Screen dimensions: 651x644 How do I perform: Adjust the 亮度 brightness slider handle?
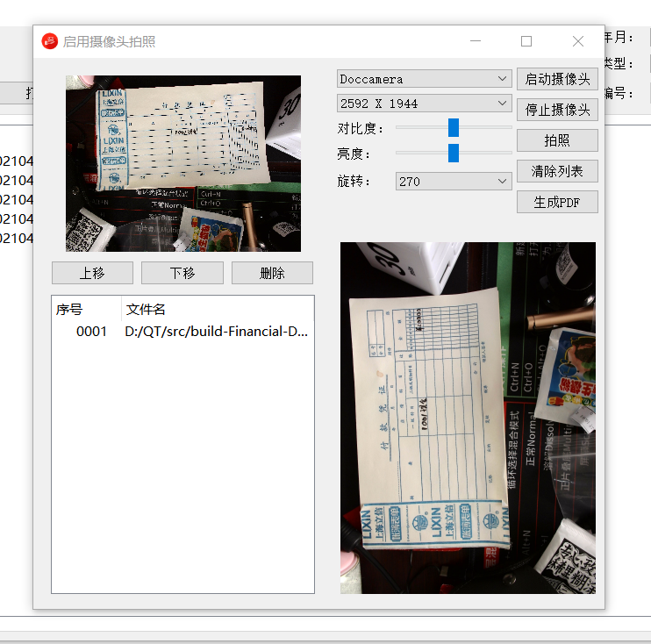tap(454, 154)
